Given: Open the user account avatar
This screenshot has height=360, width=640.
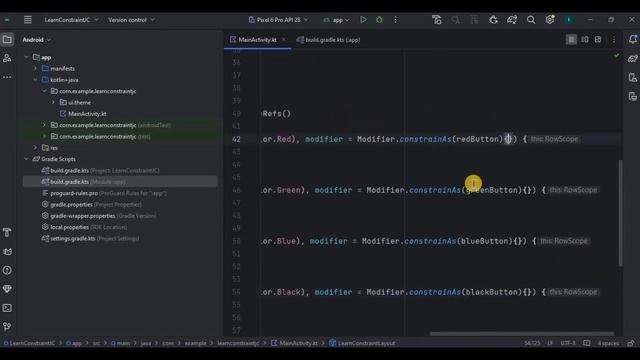Looking at the screenshot, I should [569, 20].
